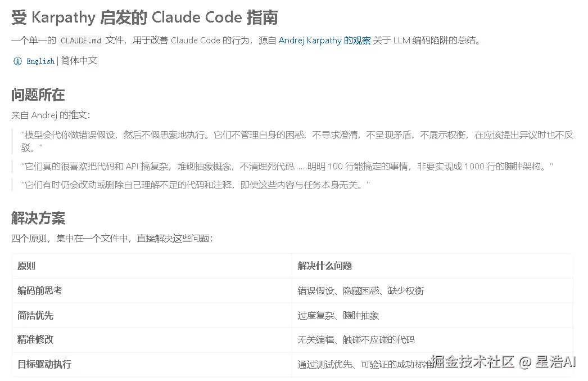Select the 简洁优先 table cell
This screenshot has height=381, width=588.
152,315
